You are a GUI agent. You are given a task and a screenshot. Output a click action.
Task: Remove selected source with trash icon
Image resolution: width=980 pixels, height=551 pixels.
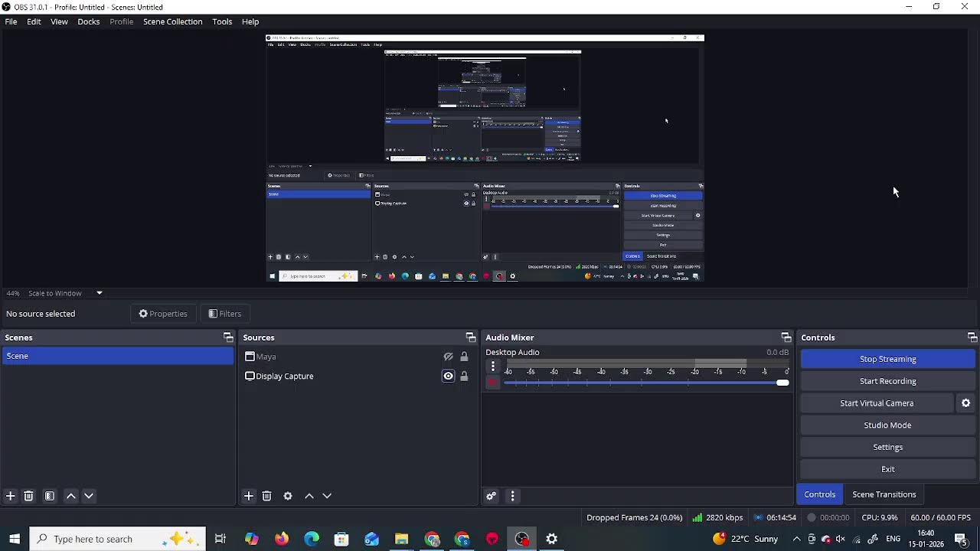(x=266, y=496)
